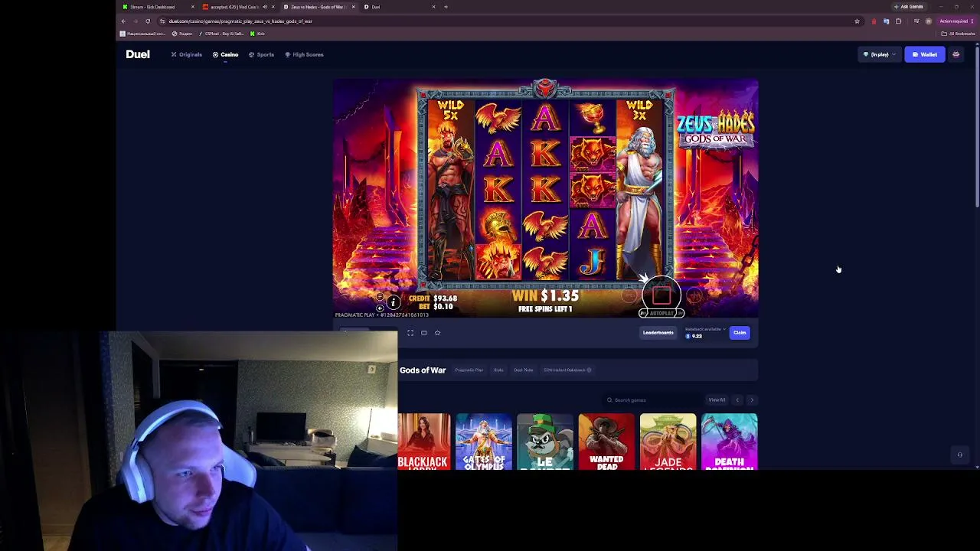Add the game to favorites with the star
The width and height of the screenshot is (980, 551).
(x=437, y=333)
